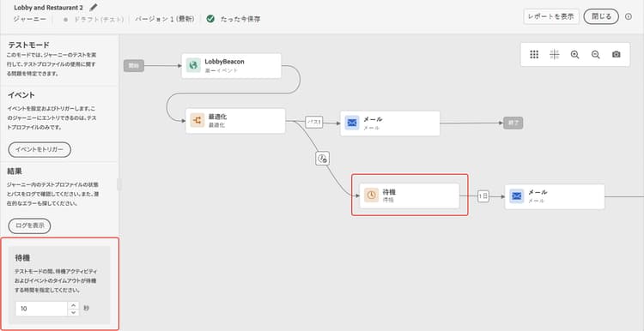Take canvas screenshot with camera icon
Image resolution: width=644 pixels, height=331 pixels.
(616, 55)
